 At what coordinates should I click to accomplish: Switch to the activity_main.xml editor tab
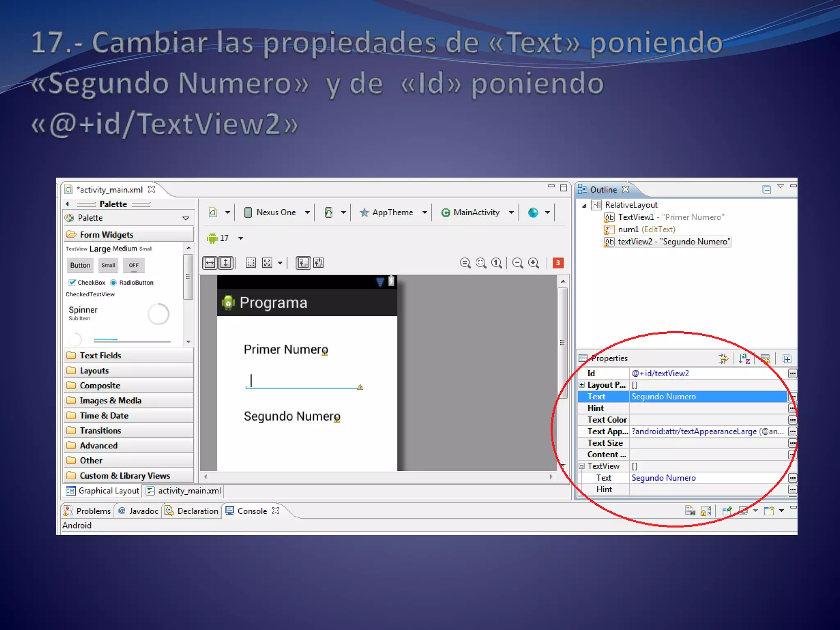[x=184, y=491]
